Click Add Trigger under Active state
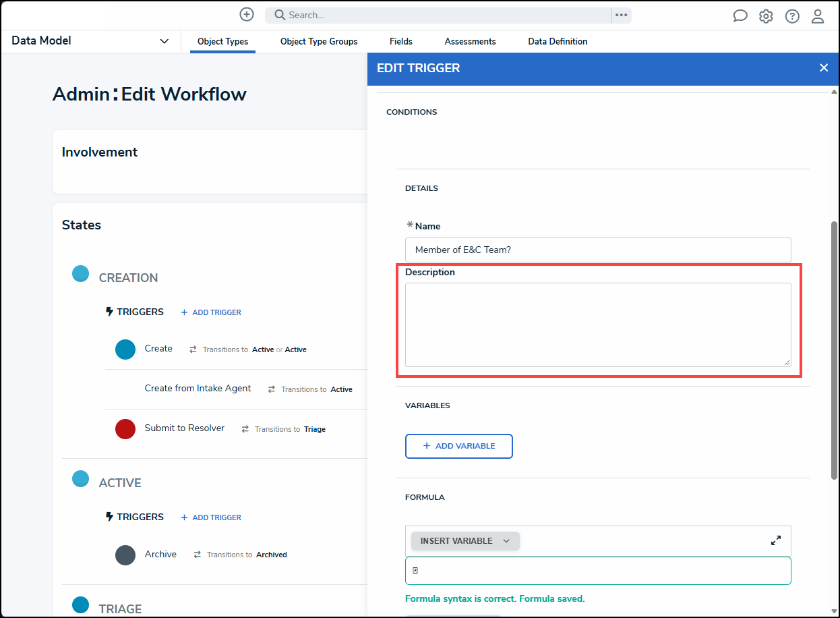Image resolution: width=840 pixels, height=618 pixels. click(x=211, y=517)
